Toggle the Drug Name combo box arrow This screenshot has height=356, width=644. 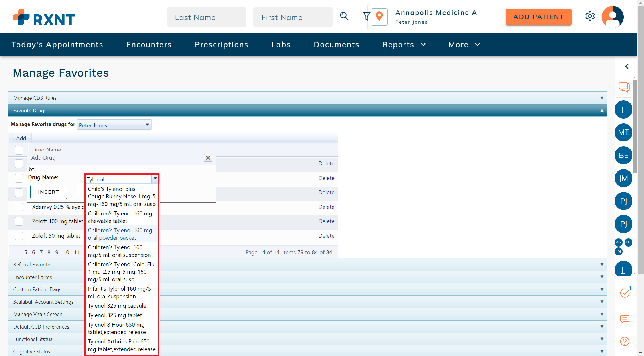pos(155,179)
